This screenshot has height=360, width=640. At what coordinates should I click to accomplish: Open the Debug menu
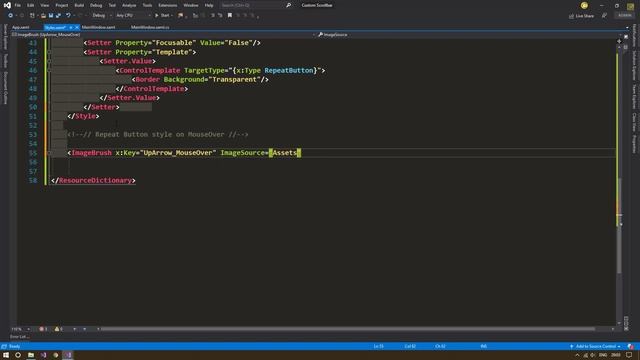click(x=96, y=5)
